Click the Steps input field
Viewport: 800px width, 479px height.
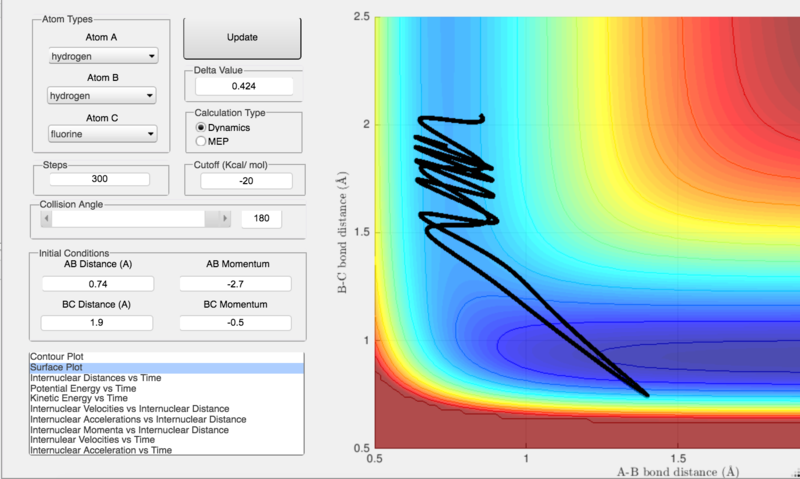[99, 179]
